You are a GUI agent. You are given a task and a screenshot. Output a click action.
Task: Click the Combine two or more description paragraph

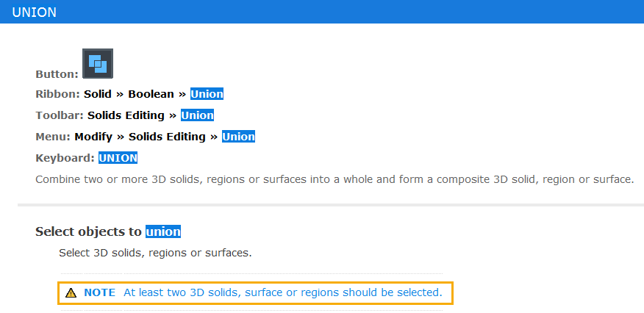click(335, 179)
